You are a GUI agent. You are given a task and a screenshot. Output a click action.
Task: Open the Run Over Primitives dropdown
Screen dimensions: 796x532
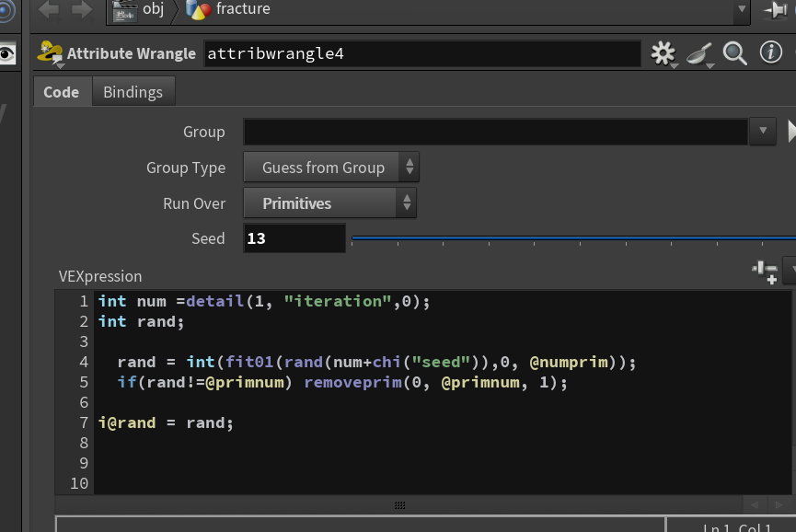point(330,203)
